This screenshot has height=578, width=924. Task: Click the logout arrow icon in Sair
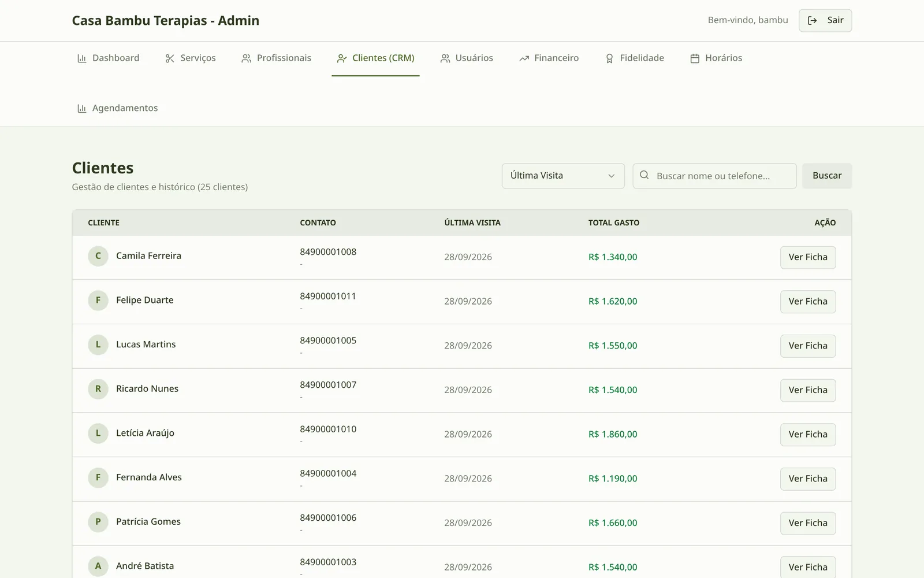pos(813,20)
